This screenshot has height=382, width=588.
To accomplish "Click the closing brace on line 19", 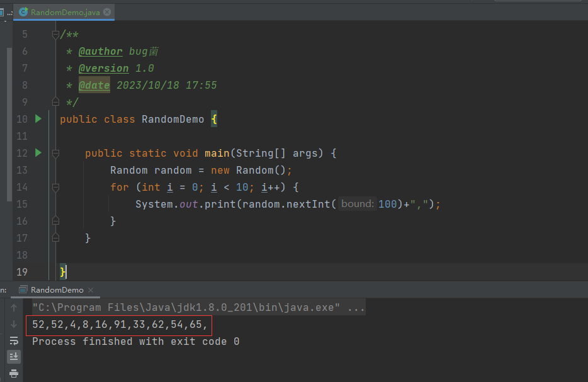I will (62, 272).
